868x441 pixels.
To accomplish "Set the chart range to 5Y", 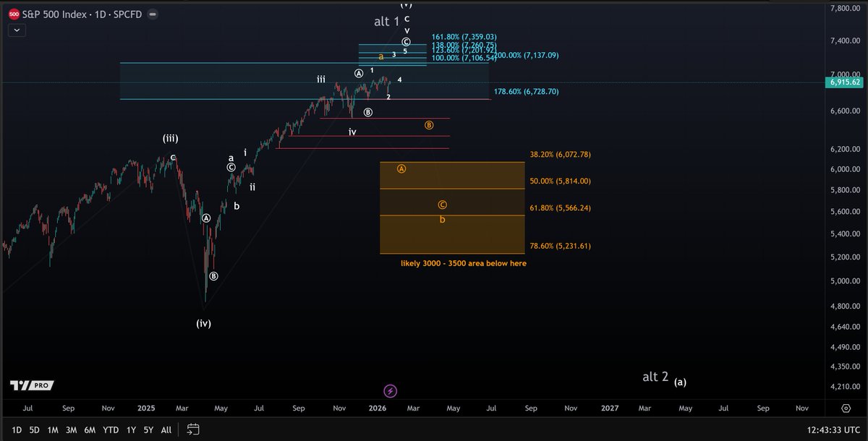I will (148, 429).
